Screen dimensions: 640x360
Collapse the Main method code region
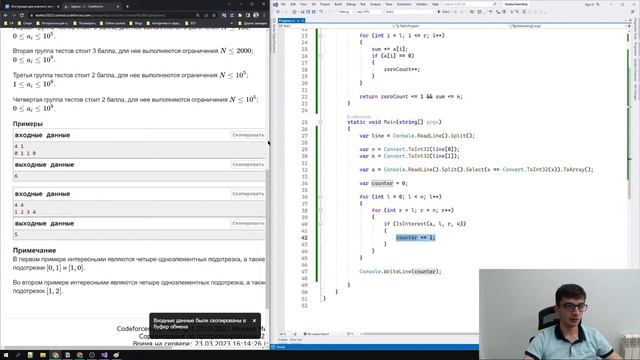320,122
